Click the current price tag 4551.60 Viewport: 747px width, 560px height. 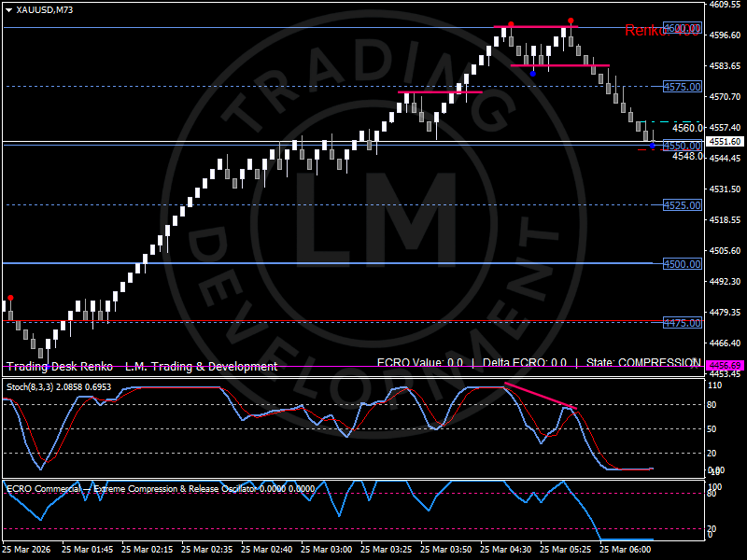725,141
